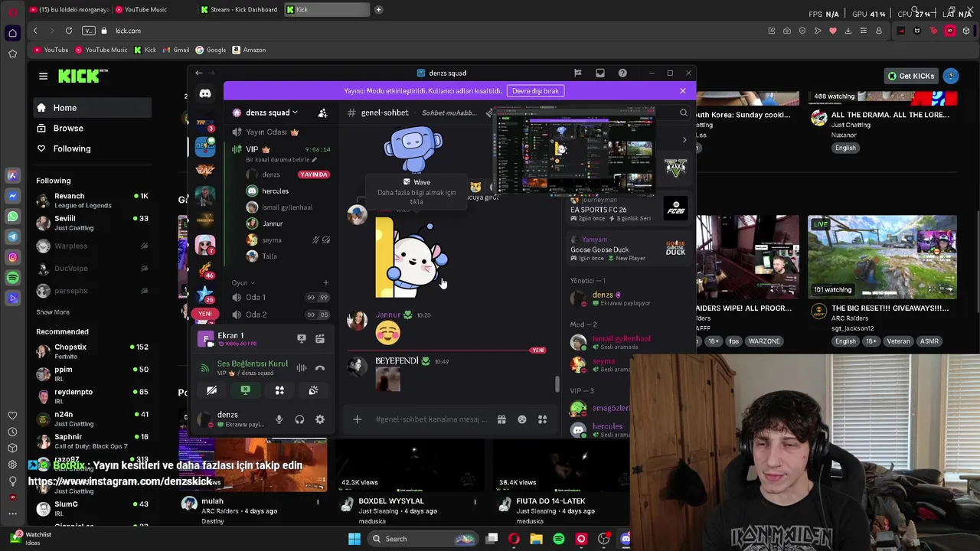Open the Kick Following page
Screen dimensions: 980x551
72,148
